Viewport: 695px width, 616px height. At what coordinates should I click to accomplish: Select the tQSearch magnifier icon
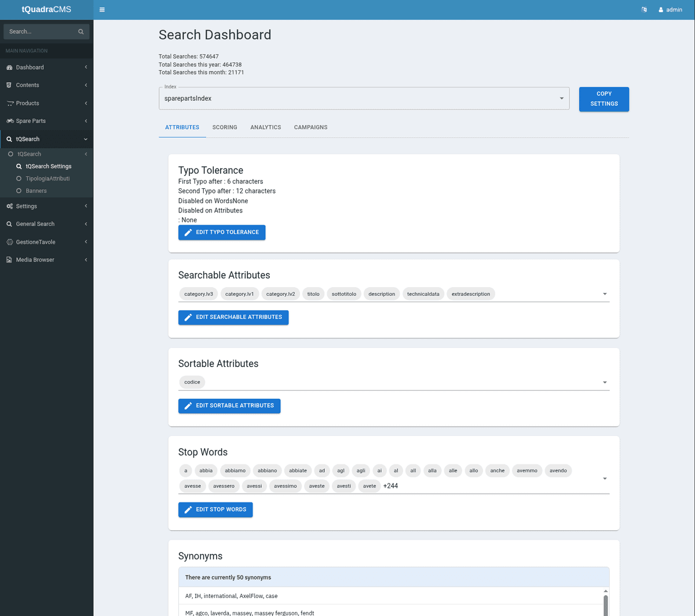(9, 139)
